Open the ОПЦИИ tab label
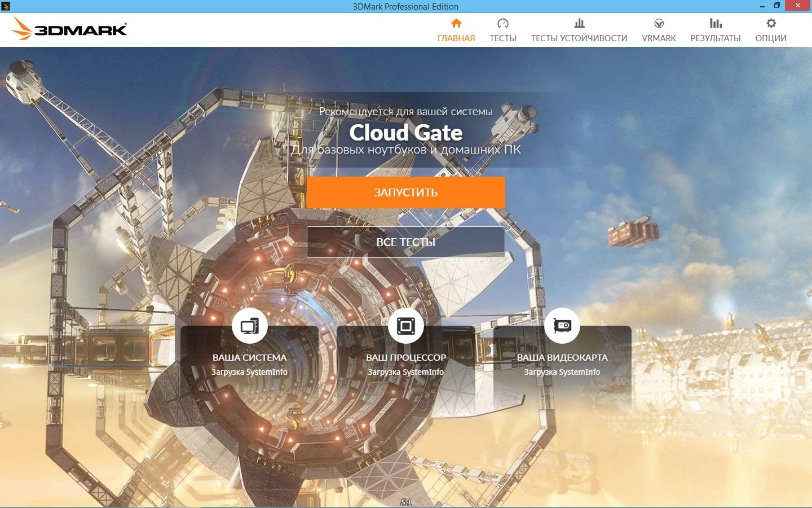Viewport: 812px width, 508px height. tap(771, 38)
